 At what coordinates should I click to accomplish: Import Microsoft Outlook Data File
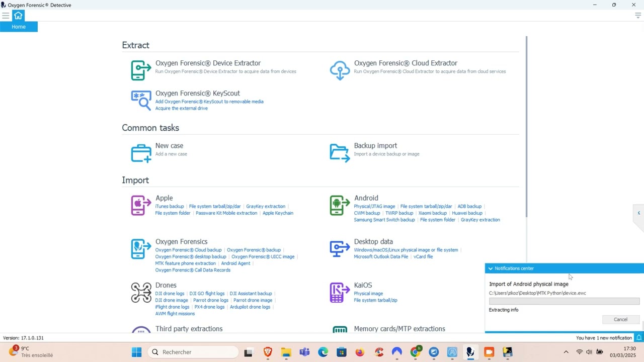[381, 256]
